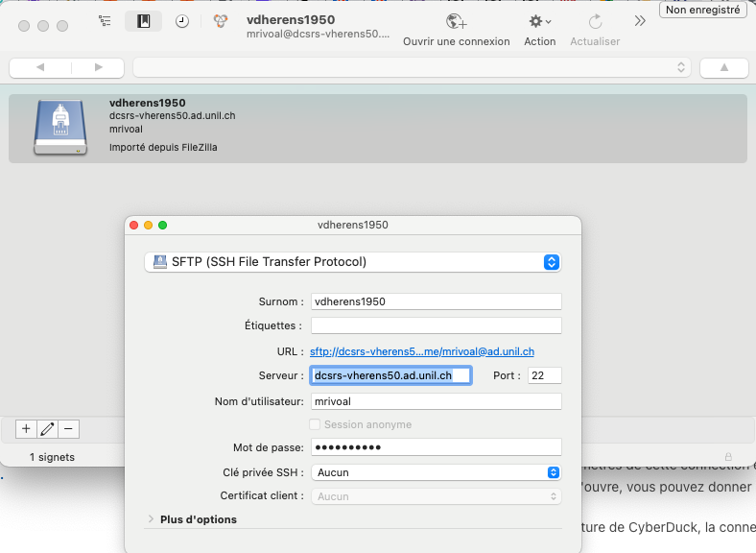
Task: Click the Ouvrir une connexion globe icon
Action: pos(456,21)
